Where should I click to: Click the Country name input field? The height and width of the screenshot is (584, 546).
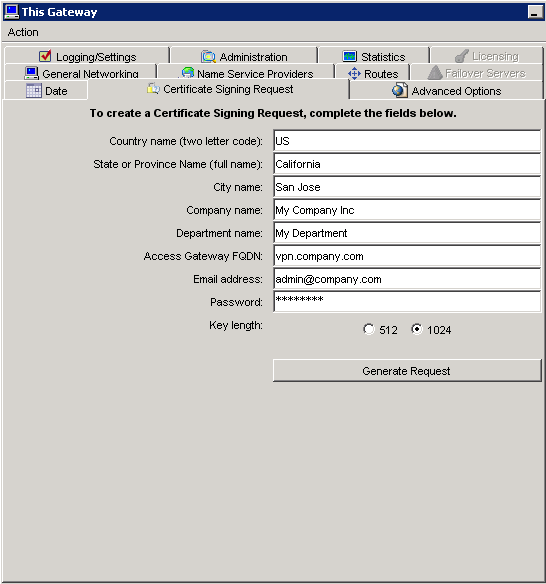[407, 141]
